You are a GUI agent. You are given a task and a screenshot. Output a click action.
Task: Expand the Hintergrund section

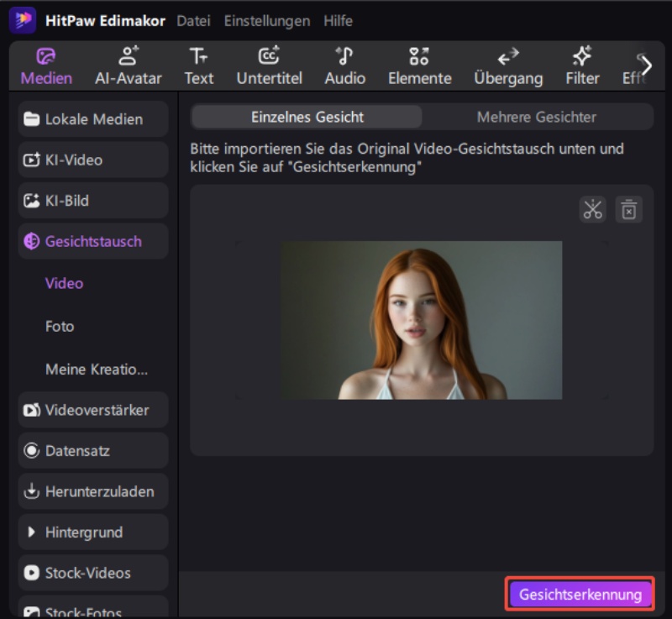tap(93, 532)
